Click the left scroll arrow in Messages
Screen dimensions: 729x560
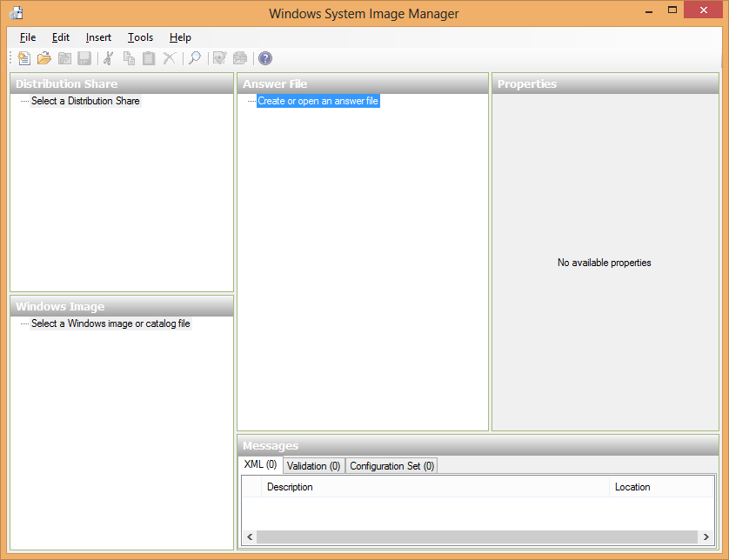pos(250,537)
